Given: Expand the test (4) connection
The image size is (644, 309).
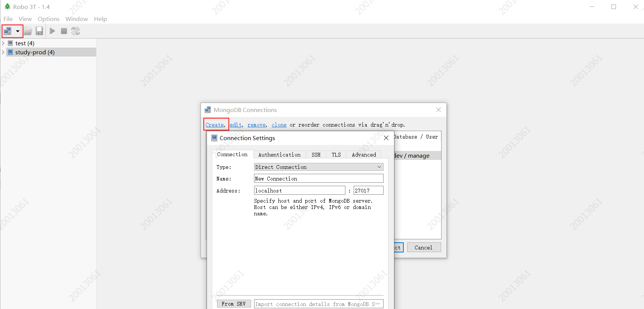Looking at the screenshot, I should [3, 43].
